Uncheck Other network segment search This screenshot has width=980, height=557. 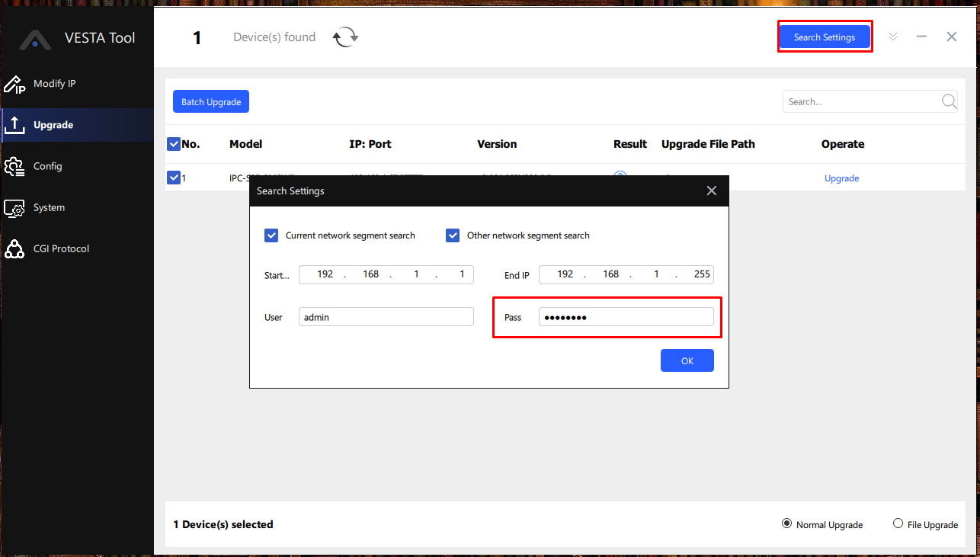click(453, 235)
